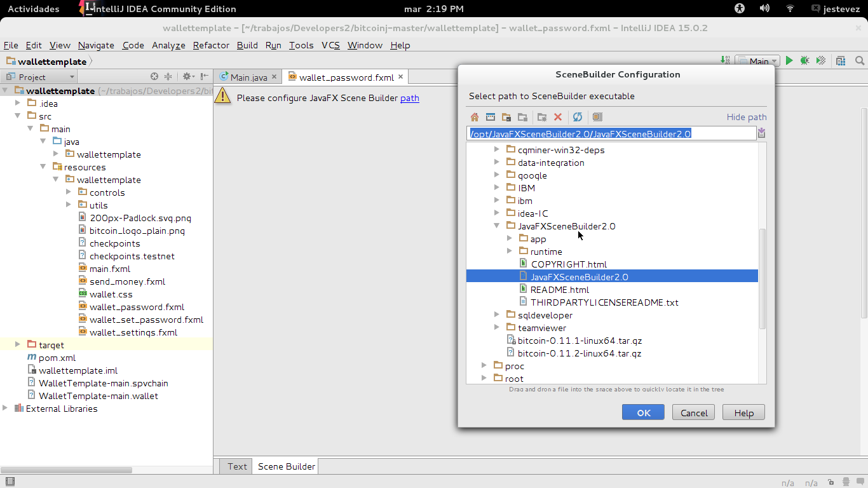This screenshot has width=868, height=488.
Task: Expand the teamviewer folder
Action: (x=497, y=328)
